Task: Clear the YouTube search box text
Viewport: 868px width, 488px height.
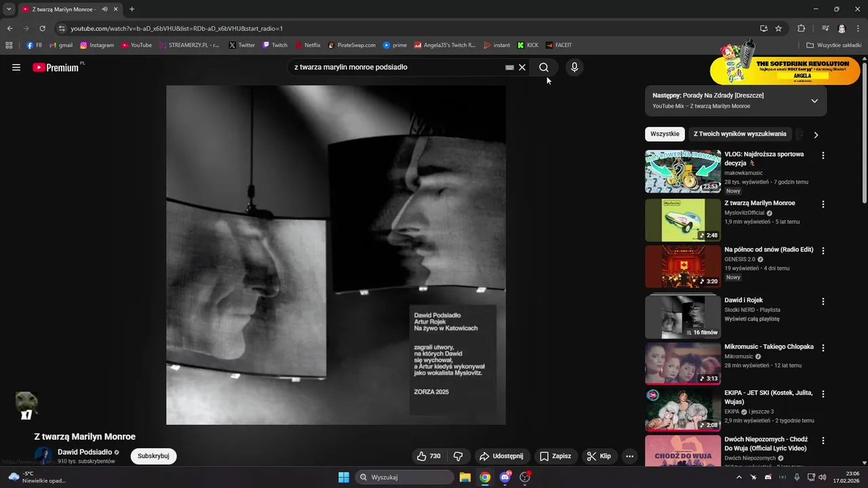Action: 522,67
